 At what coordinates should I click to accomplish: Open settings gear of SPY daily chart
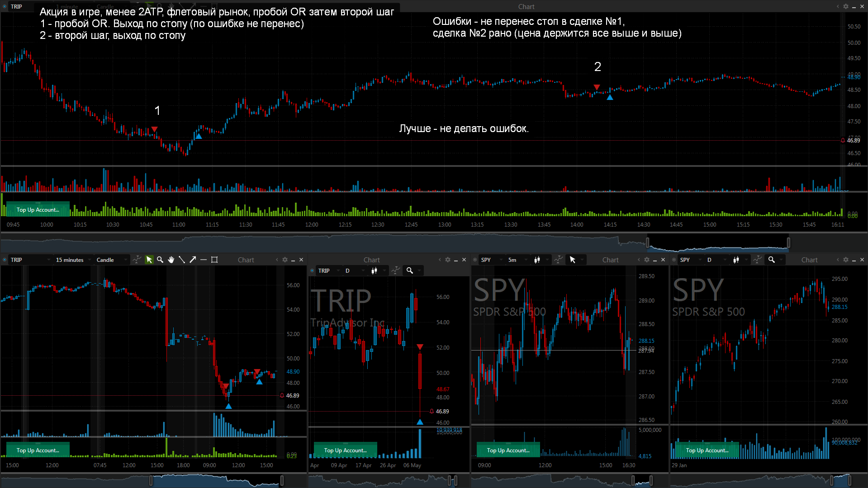846,260
